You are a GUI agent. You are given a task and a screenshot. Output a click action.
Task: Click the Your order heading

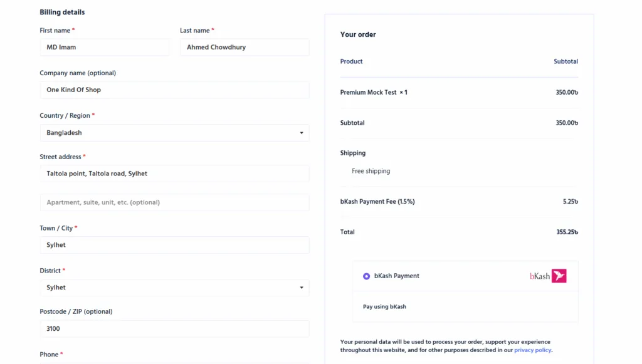(x=358, y=34)
